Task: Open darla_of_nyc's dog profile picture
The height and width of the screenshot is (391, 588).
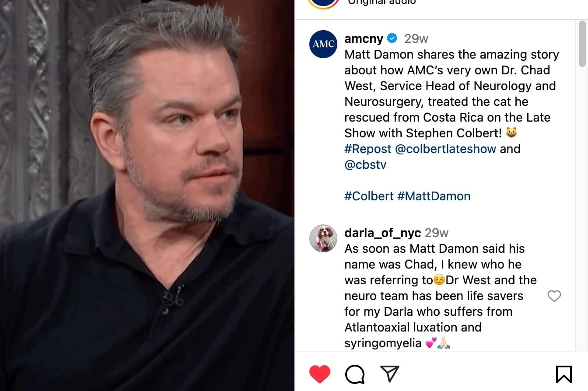Action: tap(323, 238)
